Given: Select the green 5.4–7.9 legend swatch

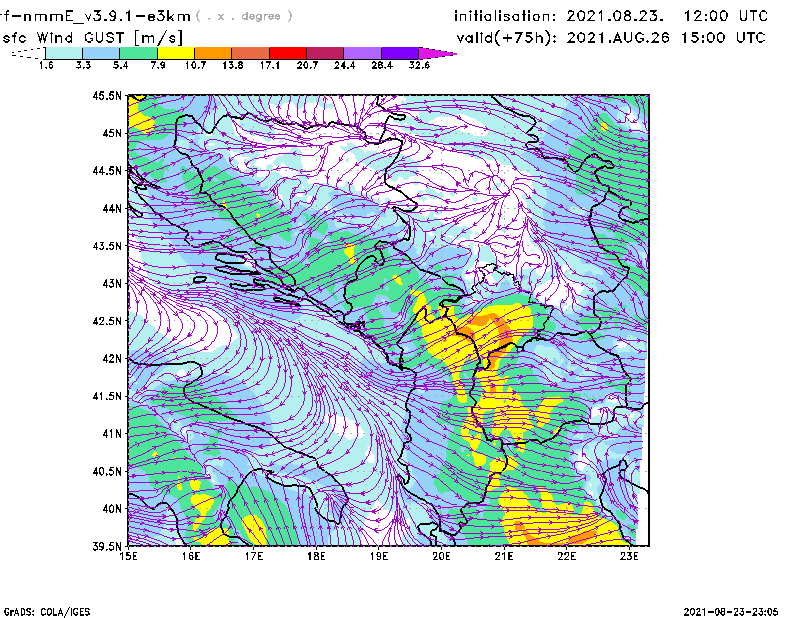Looking at the screenshot, I should click(x=138, y=53).
